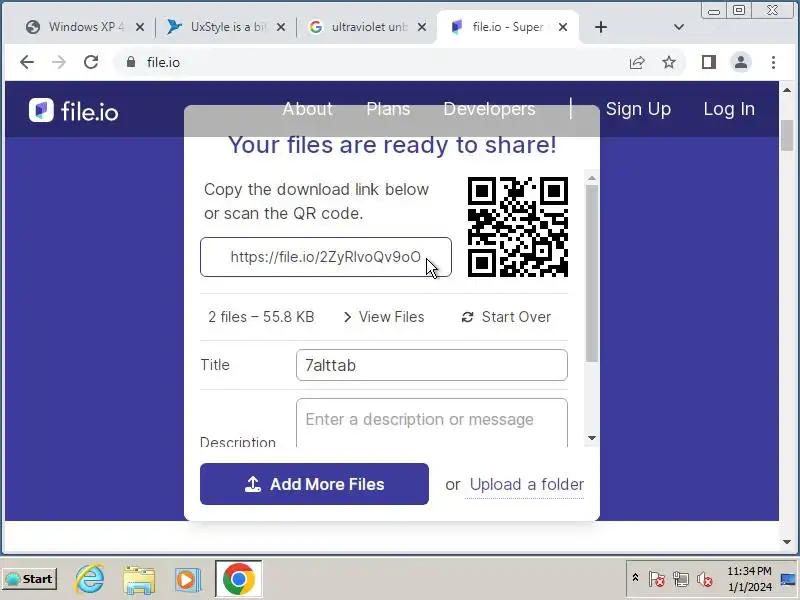
Task: Click the taskbar clock
Action: coord(749,579)
